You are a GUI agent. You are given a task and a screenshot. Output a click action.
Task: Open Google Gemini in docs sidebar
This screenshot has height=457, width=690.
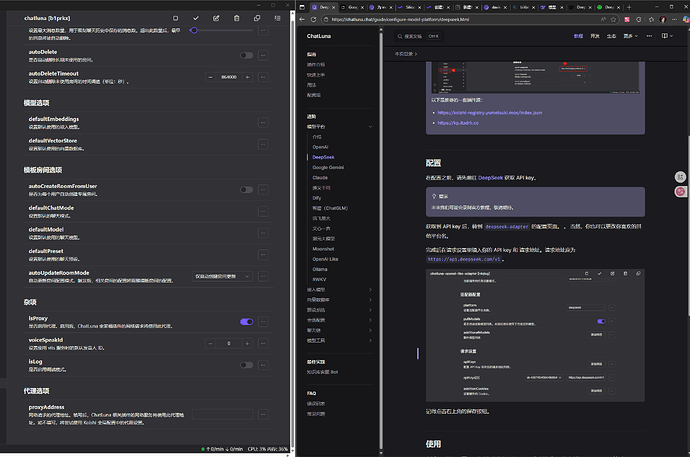point(328,167)
